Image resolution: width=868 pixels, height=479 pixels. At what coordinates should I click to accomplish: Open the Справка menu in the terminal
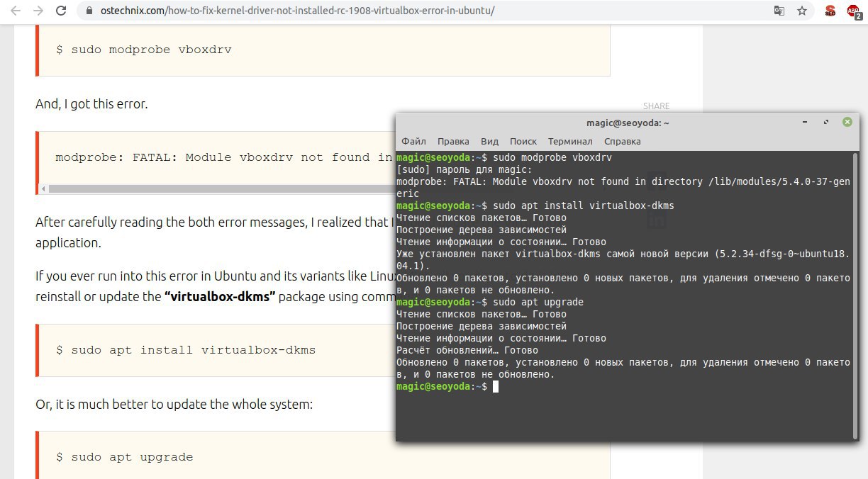click(623, 142)
